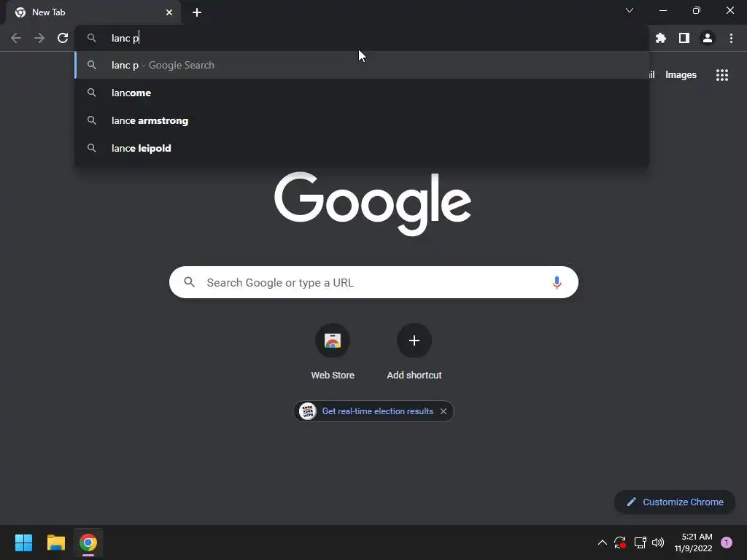Open the tab search chevron

point(630,10)
